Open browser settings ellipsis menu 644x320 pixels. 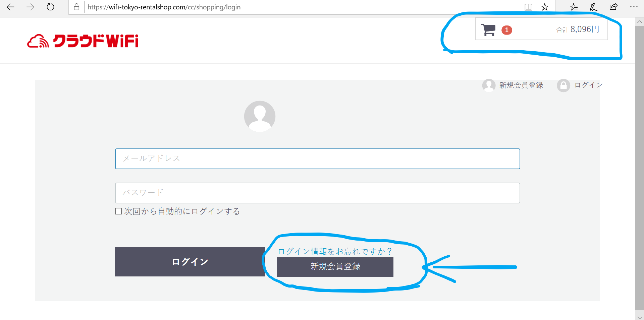[x=634, y=7]
